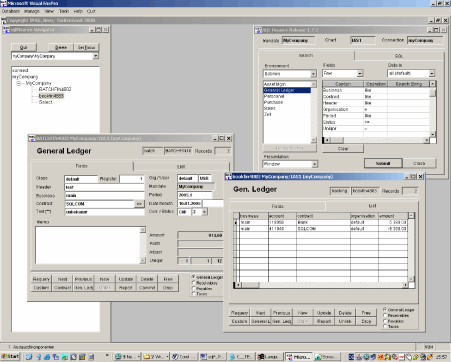Open the Manage menu

pos(32,11)
